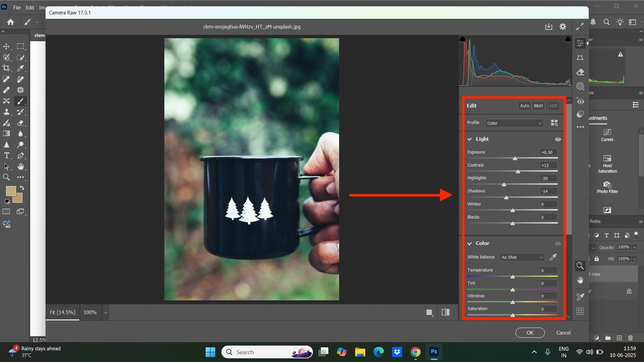The image size is (644, 362).
Task: Toggle HDR editing button
Action: tap(553, 106)
